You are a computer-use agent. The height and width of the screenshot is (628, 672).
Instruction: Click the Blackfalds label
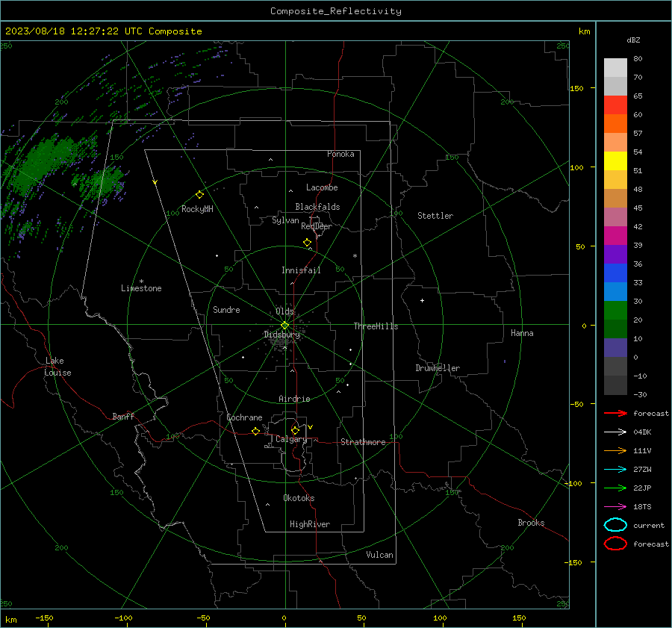[317, 207]
